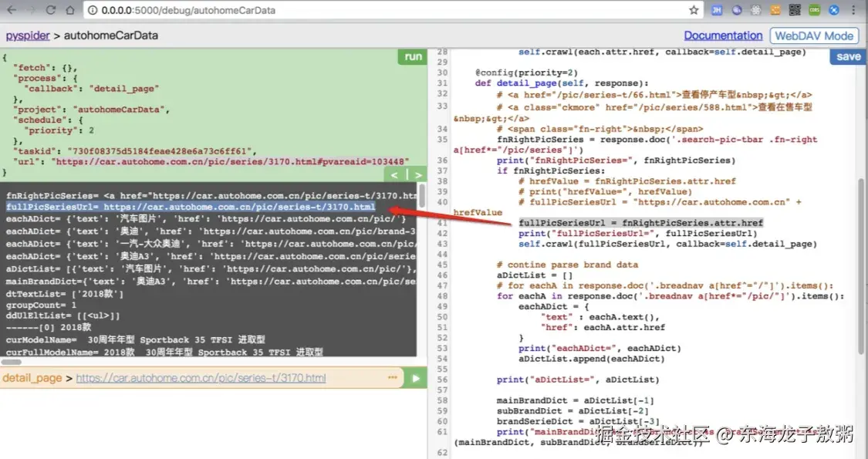Go to next task with > arrow
Screen dimensions: 868x459
(418, 174)
